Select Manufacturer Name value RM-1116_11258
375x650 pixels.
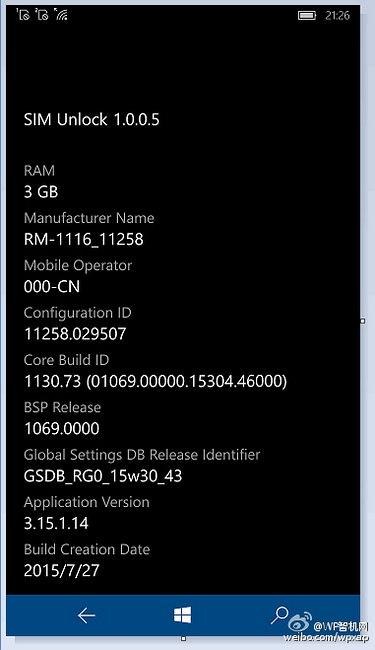pos(84,239)
